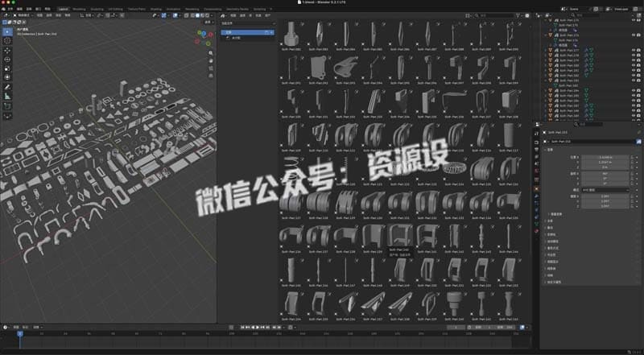Disable Scifi-Part.187 render camera icon
644x355 pixels.
[x=638, y=105]
